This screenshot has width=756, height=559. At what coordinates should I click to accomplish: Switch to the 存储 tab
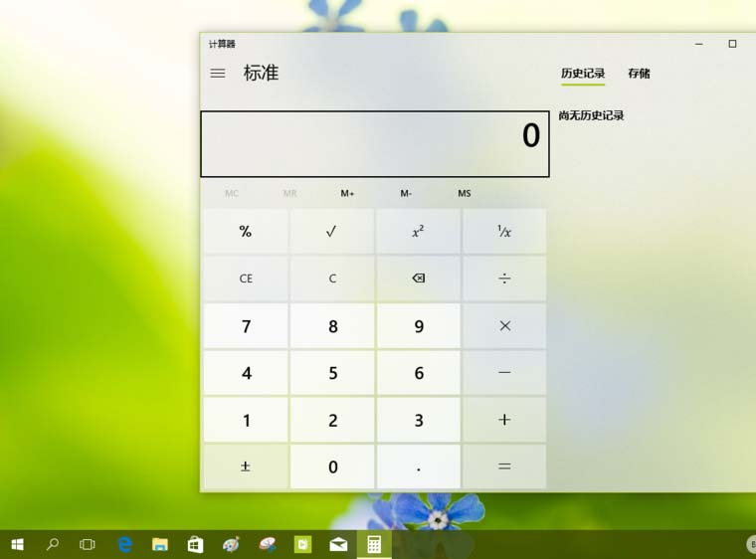tap(639, 74)
